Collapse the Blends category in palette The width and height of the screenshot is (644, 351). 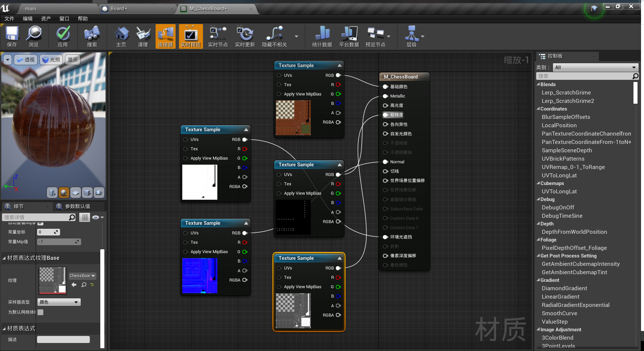(538, 84)
